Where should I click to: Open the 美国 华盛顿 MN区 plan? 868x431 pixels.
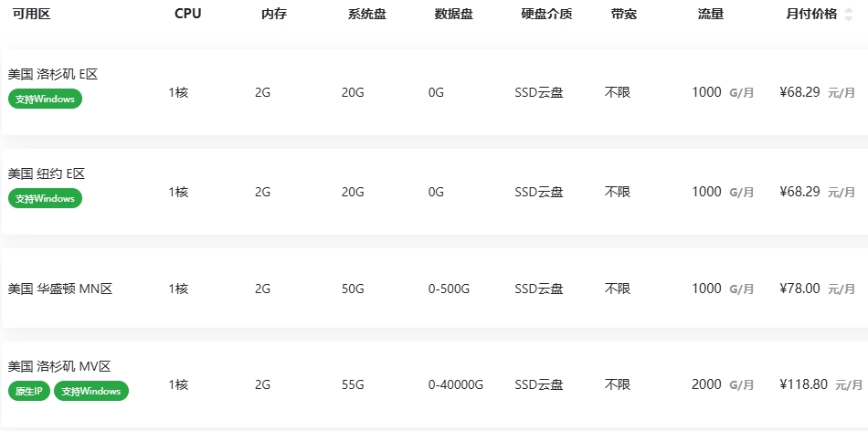pos(60,289)
